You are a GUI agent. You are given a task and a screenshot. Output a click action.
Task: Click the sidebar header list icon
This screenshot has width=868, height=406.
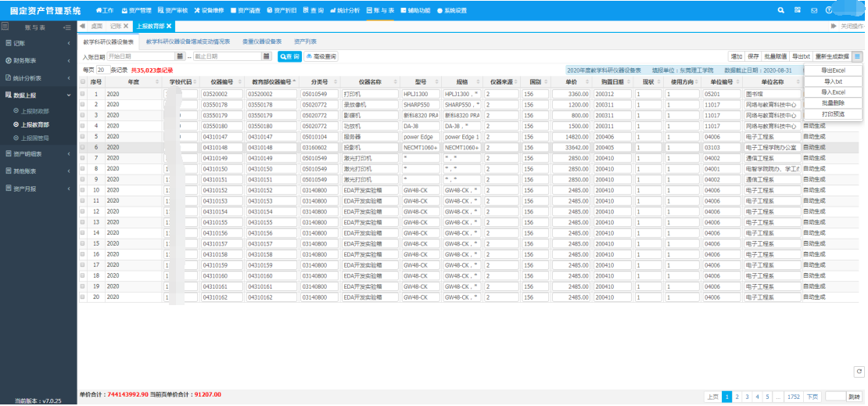5,26
